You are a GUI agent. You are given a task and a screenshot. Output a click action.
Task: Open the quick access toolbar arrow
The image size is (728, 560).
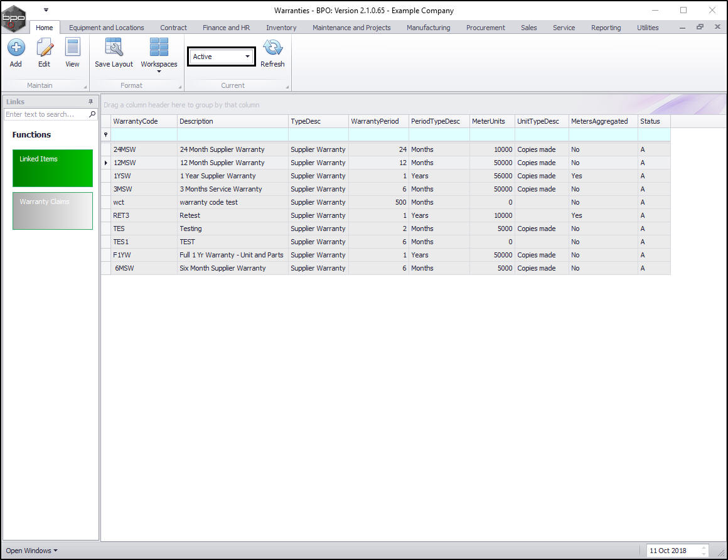pyautogui.click(x=46, y=10)
